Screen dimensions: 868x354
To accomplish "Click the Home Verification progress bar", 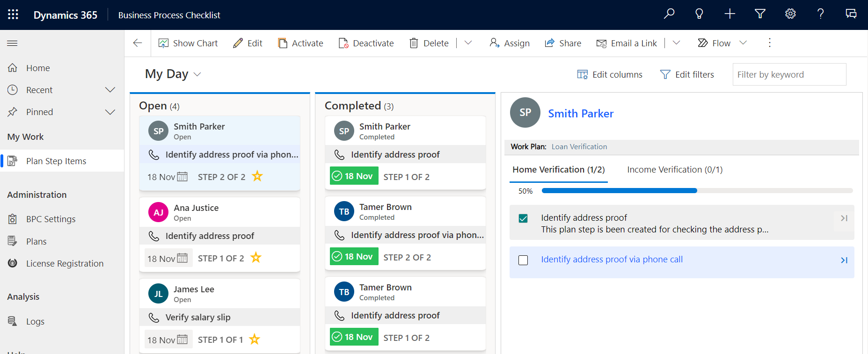I will click(x=697, y=191).
